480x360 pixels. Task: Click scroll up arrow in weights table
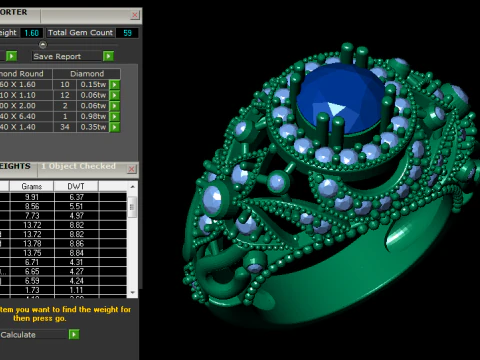click(133, 186)
